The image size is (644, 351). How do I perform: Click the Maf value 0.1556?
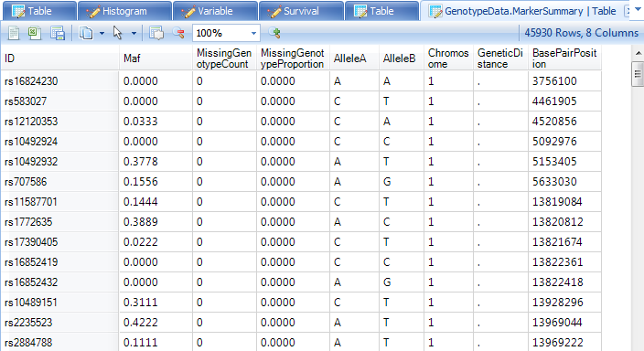(156, 182)
